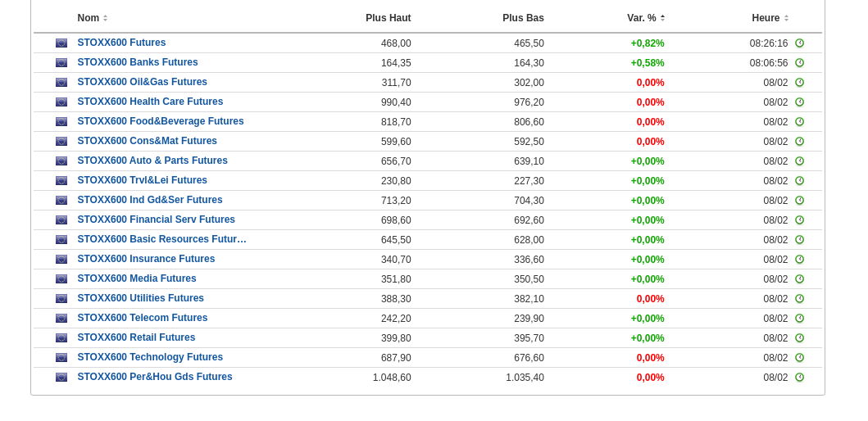Open STOXX600 Food&Beverage Futures link
The image size is (868, 421).
click(x=161, y=121)
